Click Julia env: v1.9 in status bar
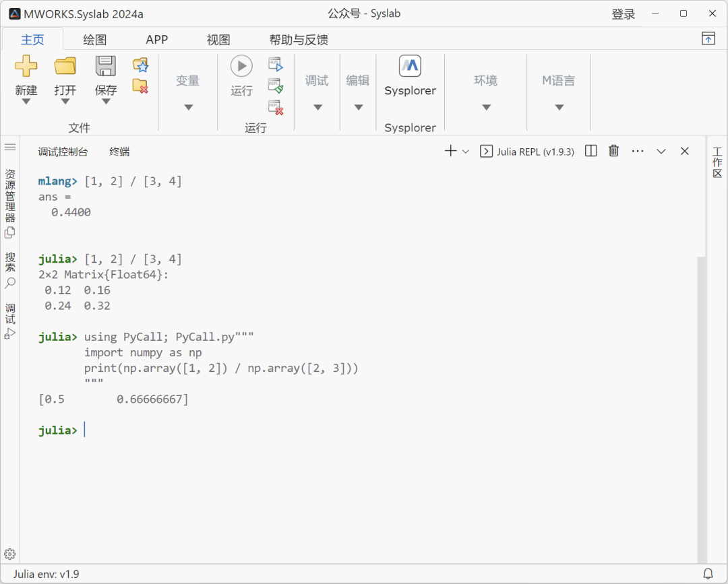 coord(45,575)
